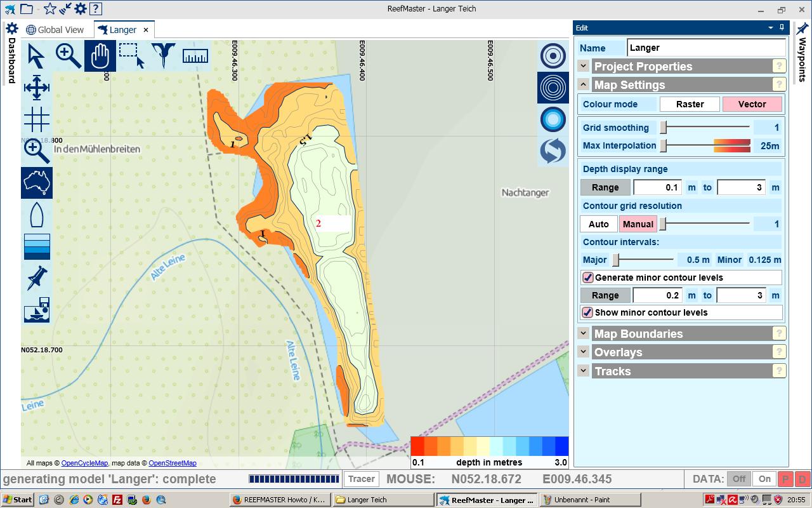Click the Name input field

click(x=707, y=48)
